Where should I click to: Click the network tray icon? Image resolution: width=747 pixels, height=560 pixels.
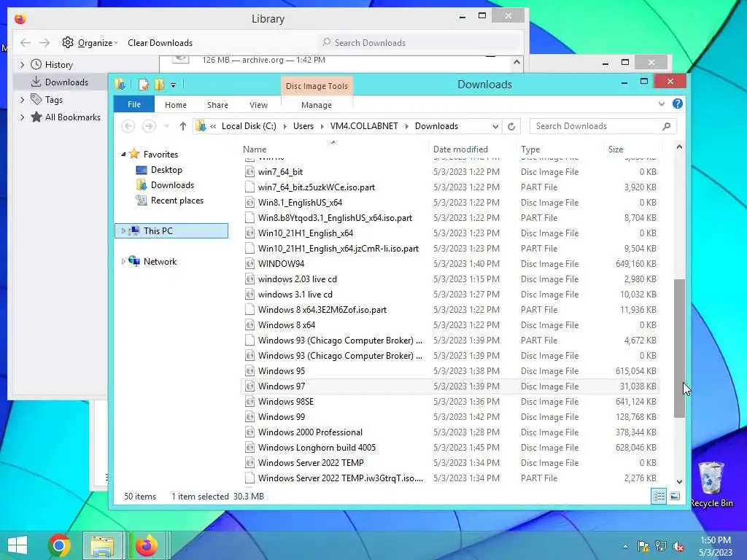coord(661,546)
